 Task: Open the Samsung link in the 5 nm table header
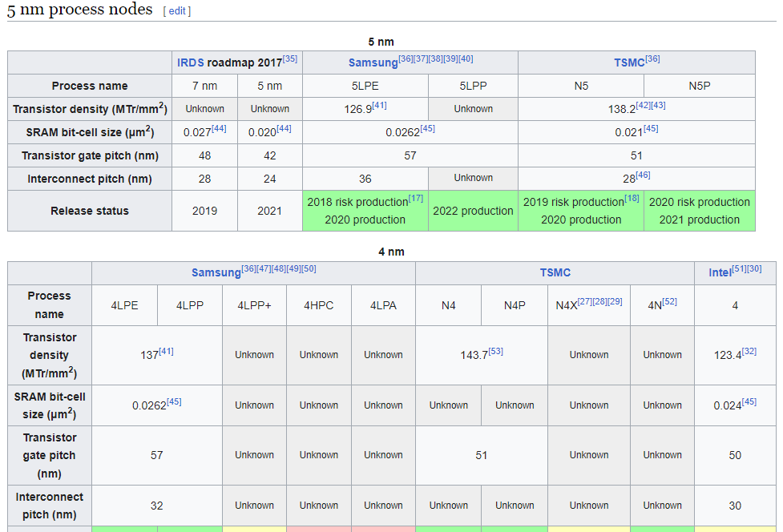click(373, 62)
